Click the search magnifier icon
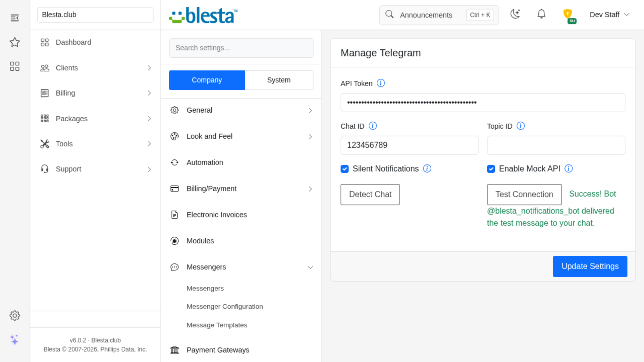644x362 pixels. [389, 14]
